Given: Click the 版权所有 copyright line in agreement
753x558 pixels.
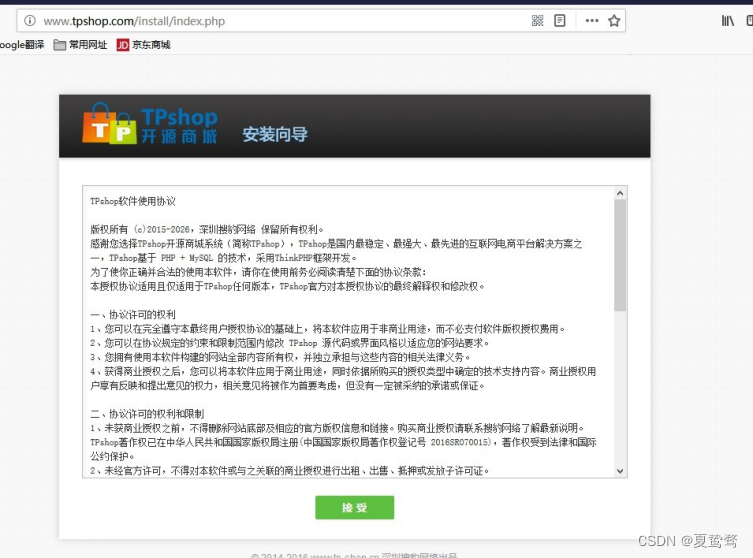Looking at the screenshot, I should pyautogui.click(x=207, y=230).
